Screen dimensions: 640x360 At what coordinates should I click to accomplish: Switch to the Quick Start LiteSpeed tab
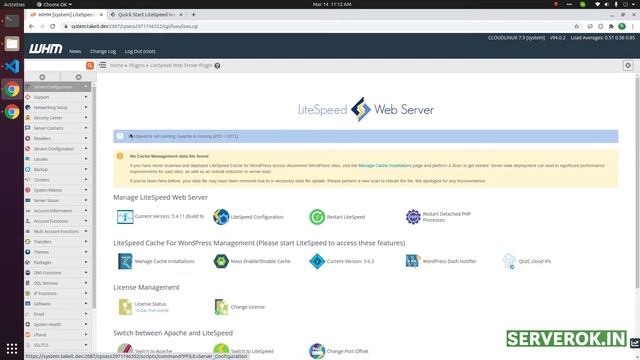coord(146,15)
